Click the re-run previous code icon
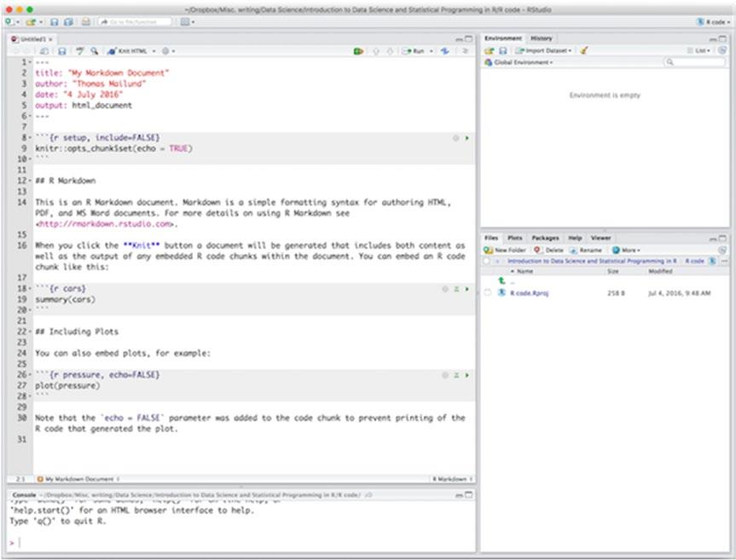Viewport: 736px width, 560px height. coord(444,51)
